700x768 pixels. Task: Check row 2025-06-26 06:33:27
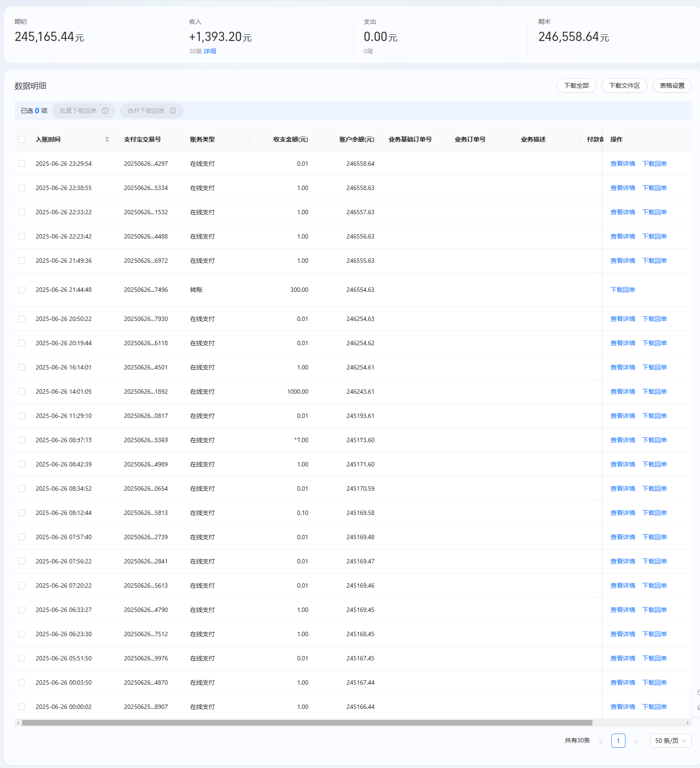click(22, 610)
